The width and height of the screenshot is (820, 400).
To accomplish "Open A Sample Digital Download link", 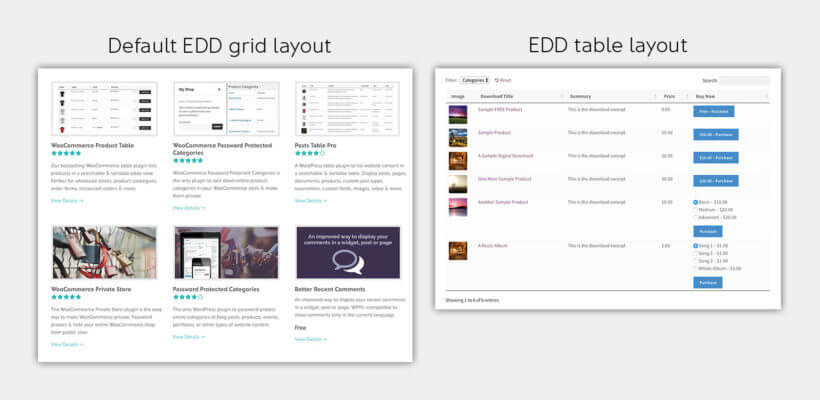I will click(x=505, y=156).
